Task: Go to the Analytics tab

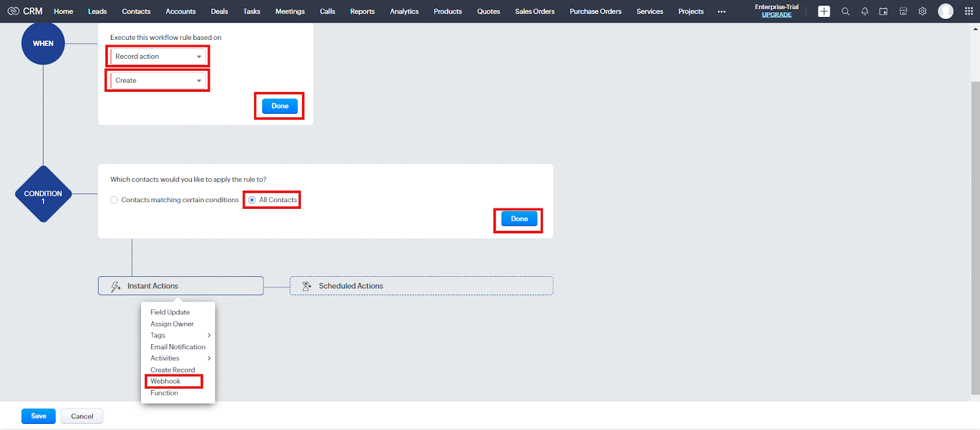Action: click(x=404, y=12)
